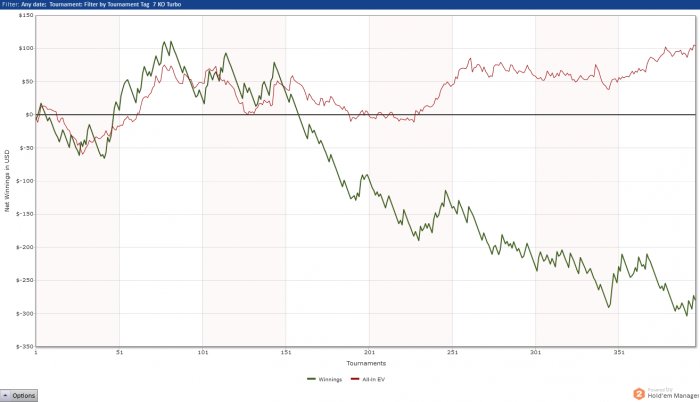Click the 351 x-axis tick label
Screen dimensions: 700x402
(619, 352)
